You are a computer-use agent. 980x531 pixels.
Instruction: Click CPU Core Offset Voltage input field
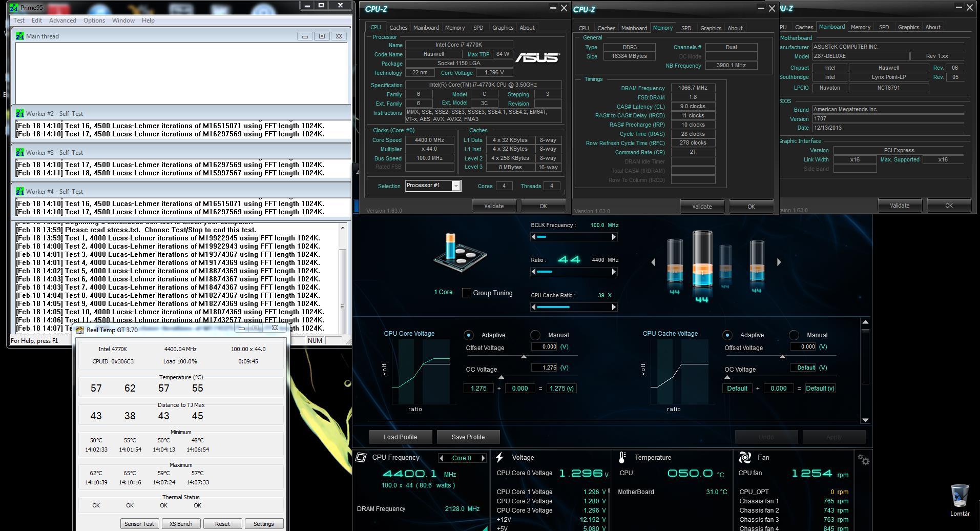[545, 346]
